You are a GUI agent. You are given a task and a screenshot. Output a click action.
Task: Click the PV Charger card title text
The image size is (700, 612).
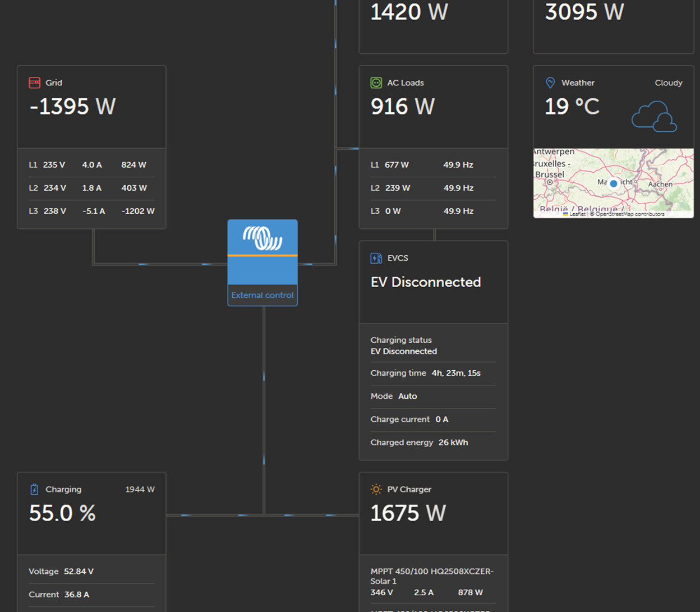point(409,489)
